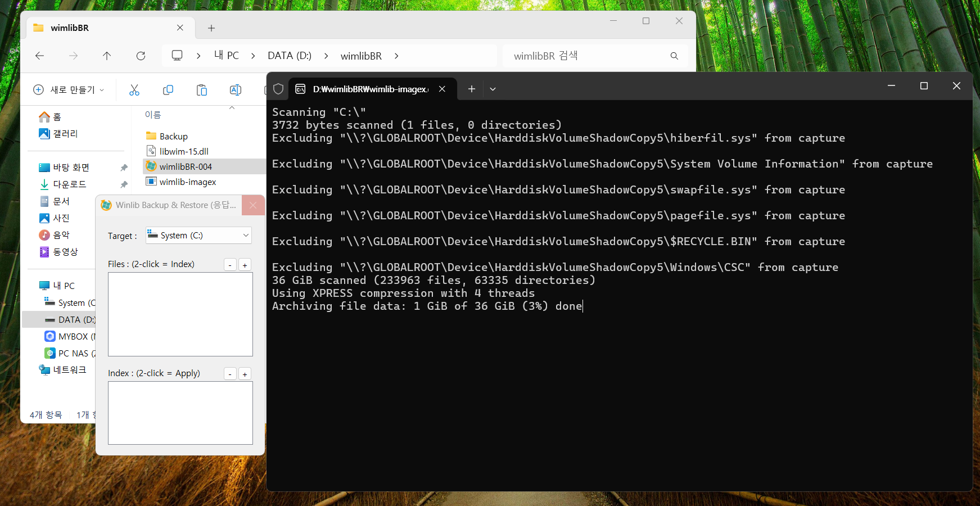The image size is (980, 506).
Task: Select the wimlibBR-004 file
Action: click(x=204, y=166)
